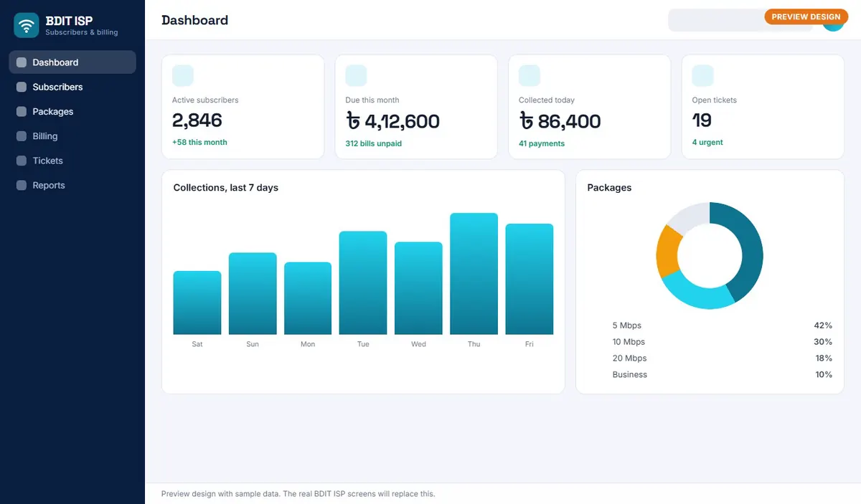The height and width of the screenshot is (504, 861).
Task: Click the "+58 this month" text
Action: point(199,142)
